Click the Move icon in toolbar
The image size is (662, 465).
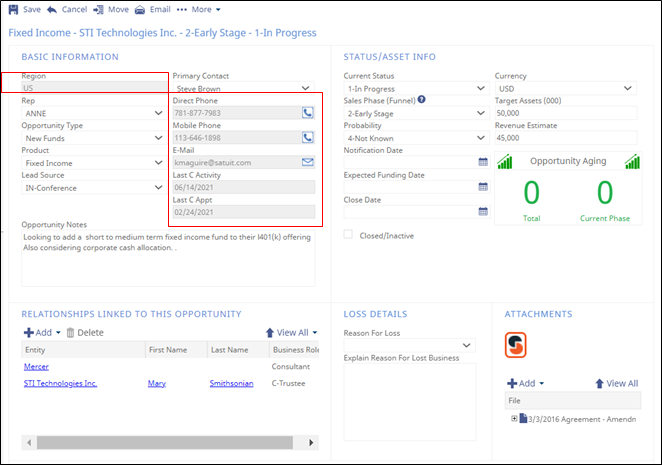point(98,9)
